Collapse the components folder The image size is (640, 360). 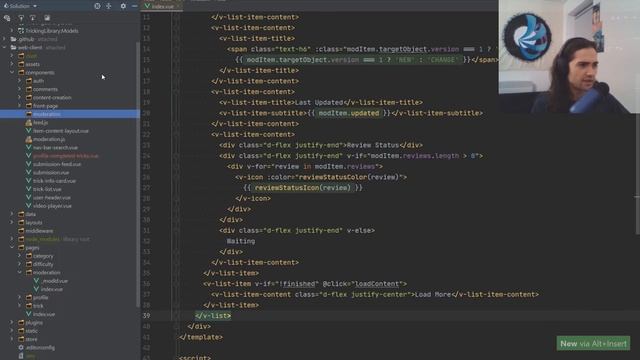(12, 72)
